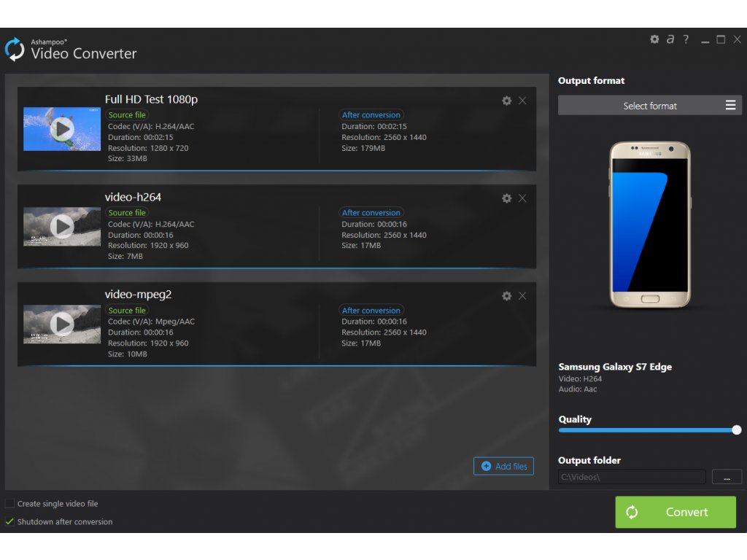The height and width of the screenshot is (560, 747).
Task: Open application settings gear in title bar
Action: click(654, 39)
